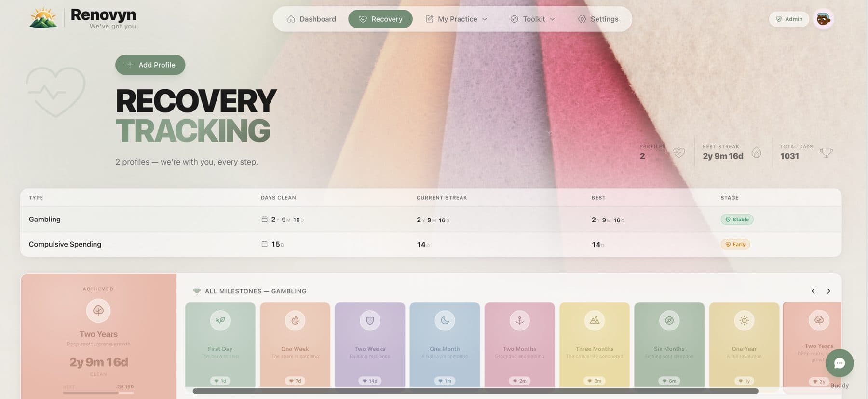This screenshot has width=868, height=399.
Task: Click the First Day sprout icon
Action: coord(220,320)
